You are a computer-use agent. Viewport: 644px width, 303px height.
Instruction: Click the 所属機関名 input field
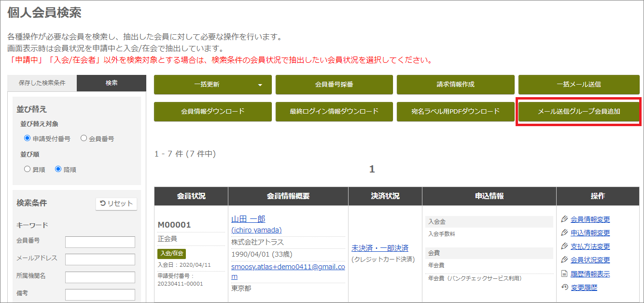click(x=100, y=277)
